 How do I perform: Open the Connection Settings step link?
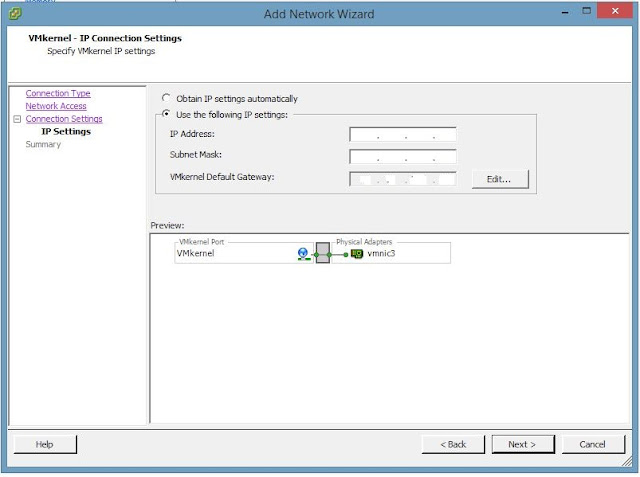tap(64, 119)
